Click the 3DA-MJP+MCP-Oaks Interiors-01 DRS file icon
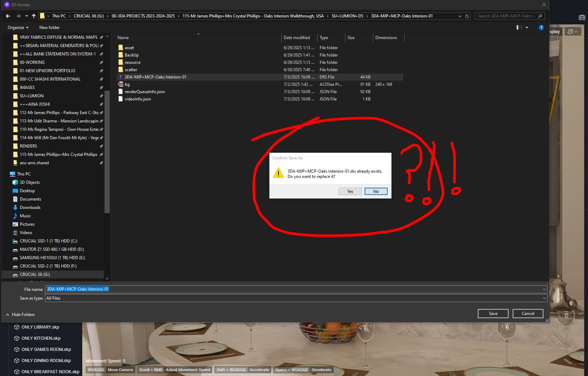Screen dimensions: 588x376 (121, 77)
